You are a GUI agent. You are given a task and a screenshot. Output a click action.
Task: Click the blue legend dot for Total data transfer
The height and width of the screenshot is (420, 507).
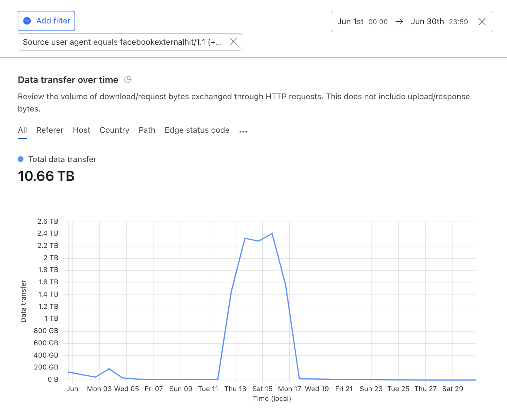(x=21, y=159)
